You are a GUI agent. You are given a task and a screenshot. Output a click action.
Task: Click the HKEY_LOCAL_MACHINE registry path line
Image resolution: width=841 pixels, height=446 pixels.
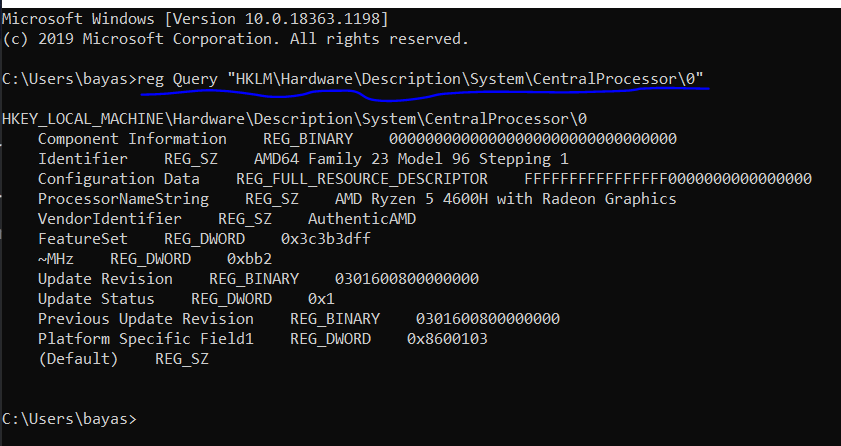pyautogui.click(x=294, y=118)
